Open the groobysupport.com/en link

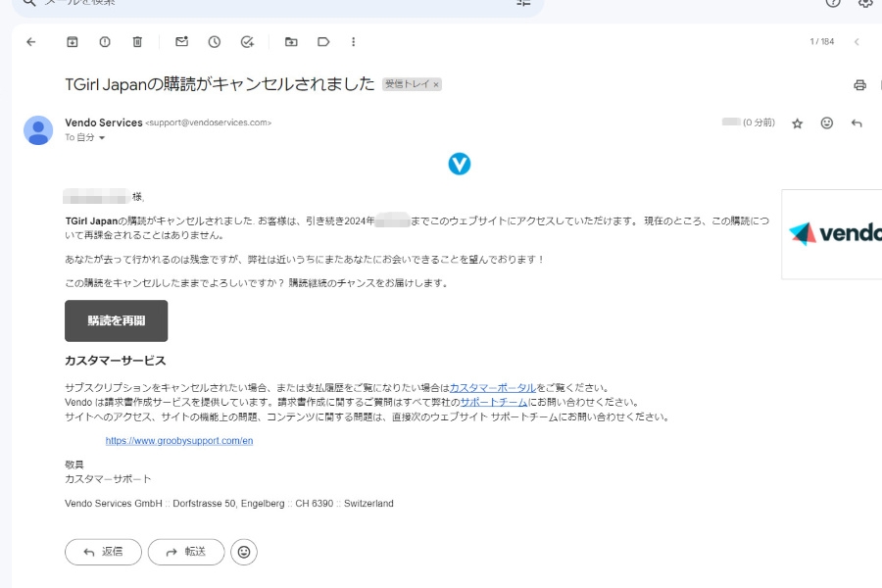(x=179, y=441)
